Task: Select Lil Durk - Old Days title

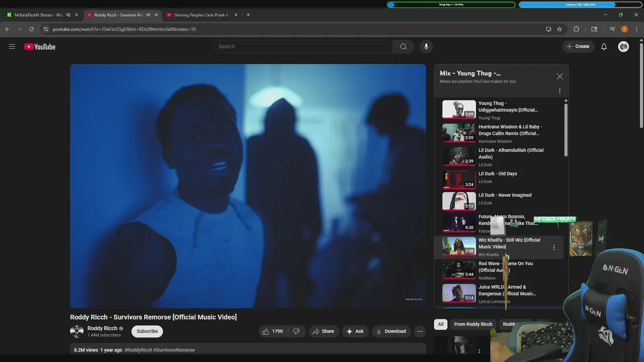Action: point(498,174)
